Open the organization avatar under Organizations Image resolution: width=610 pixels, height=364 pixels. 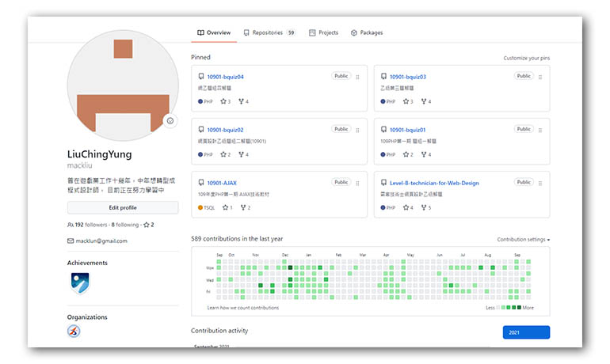coord(74,332)
